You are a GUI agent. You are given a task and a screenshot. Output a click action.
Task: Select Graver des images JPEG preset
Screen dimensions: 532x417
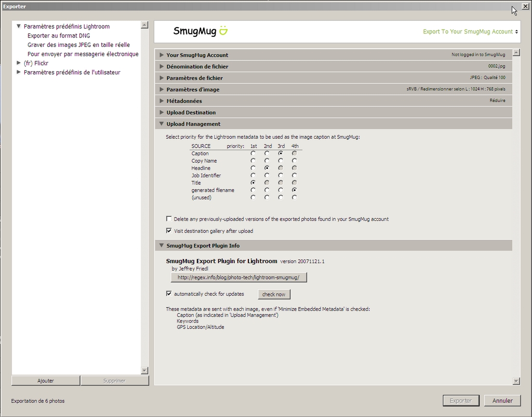tap(79, 45)
